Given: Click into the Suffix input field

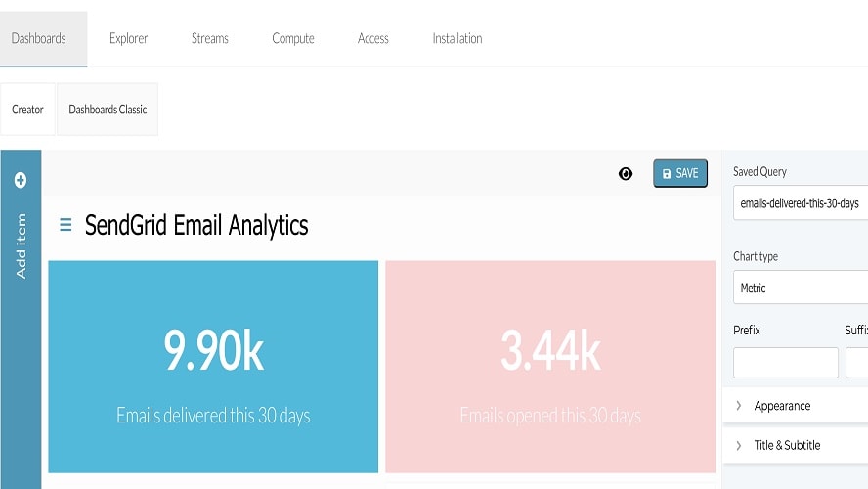Looking at the screenshot, I should coord(857,363).
